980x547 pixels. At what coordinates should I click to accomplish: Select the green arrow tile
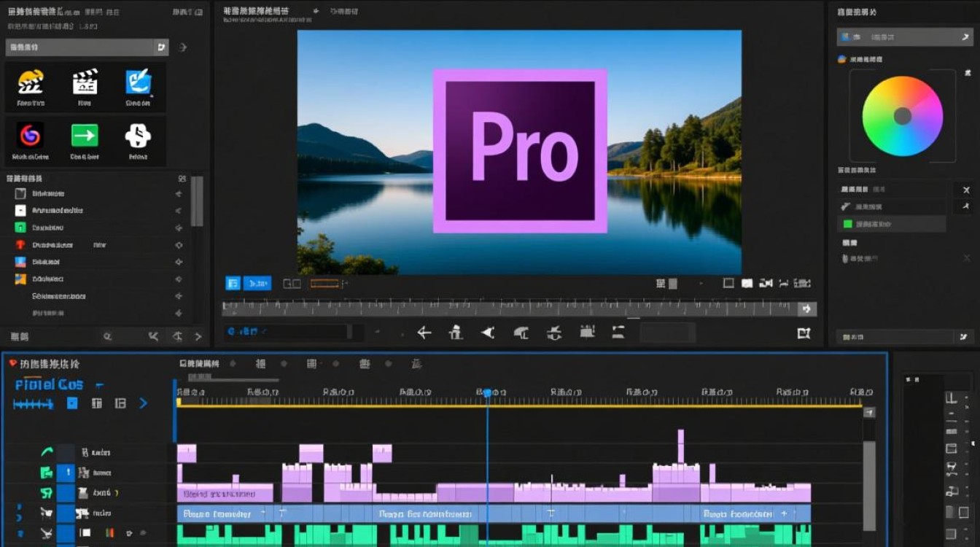click(85, 140)
